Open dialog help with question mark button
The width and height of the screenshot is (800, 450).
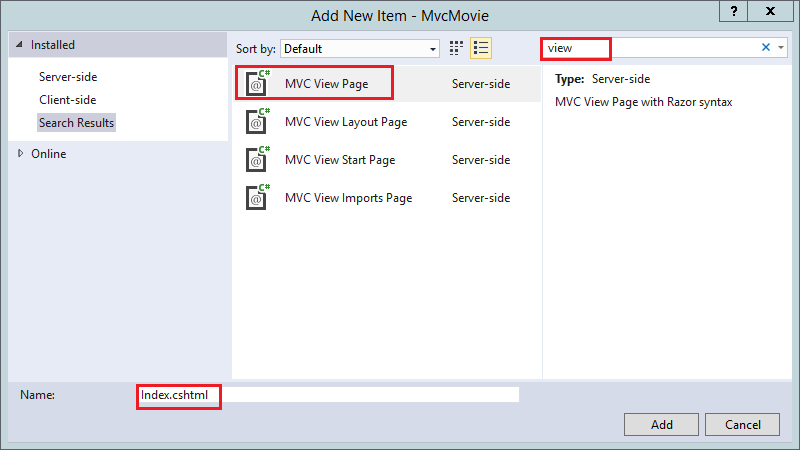[733, 11]
